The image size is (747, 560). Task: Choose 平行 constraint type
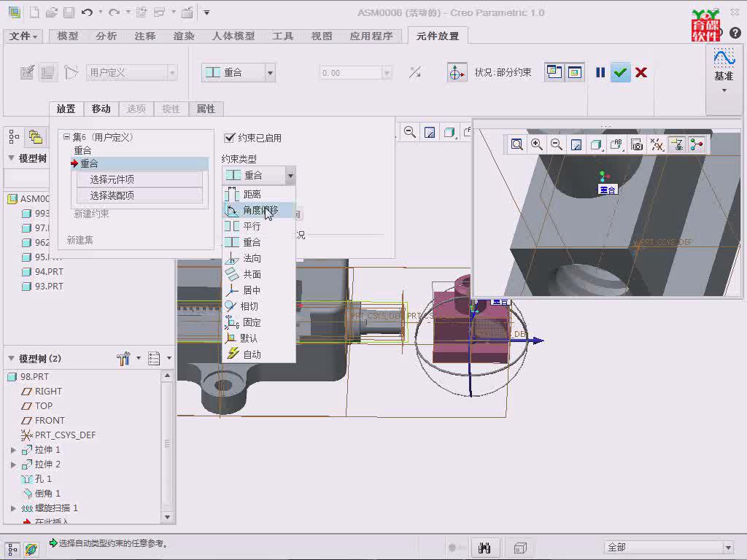click(x=259, y=226)
